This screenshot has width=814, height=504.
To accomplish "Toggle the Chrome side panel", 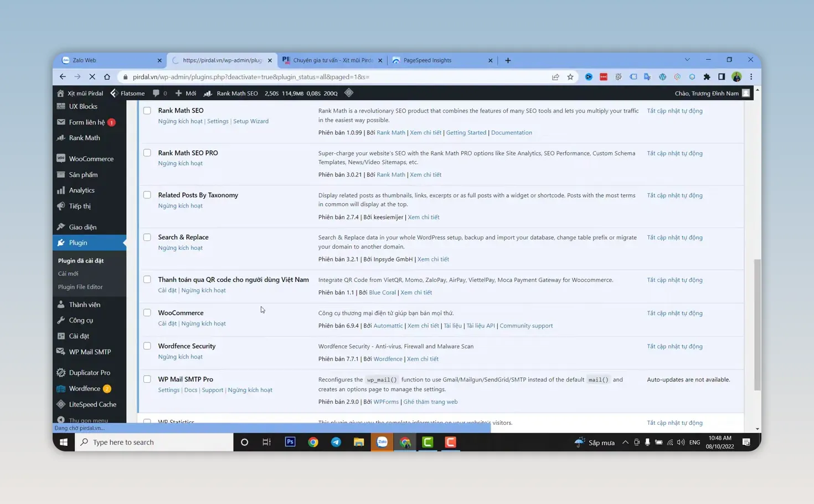I will pyautogui.click(x=722, y=77).
